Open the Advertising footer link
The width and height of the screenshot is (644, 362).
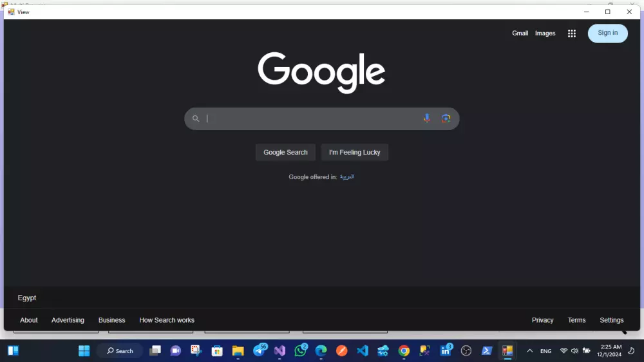[x=68, y=320]
